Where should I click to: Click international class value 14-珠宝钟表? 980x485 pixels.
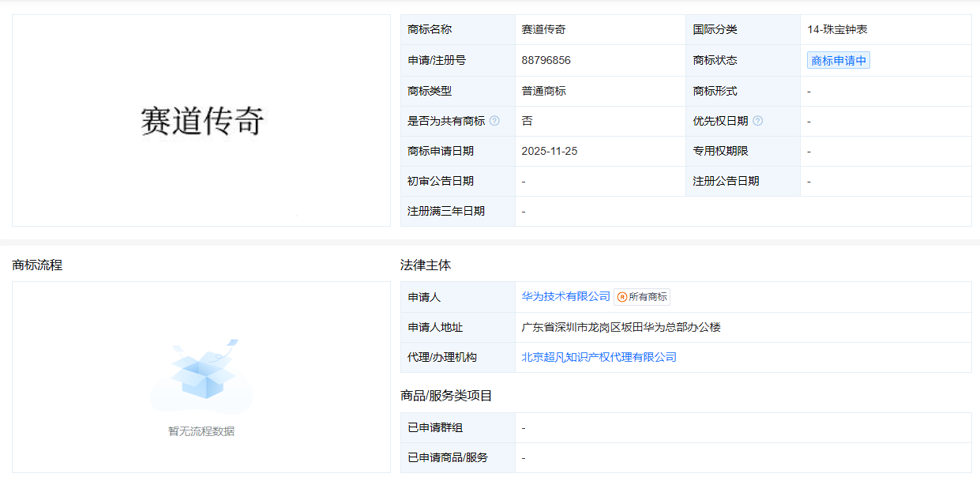pyautogui.click(x=837, y=30)
